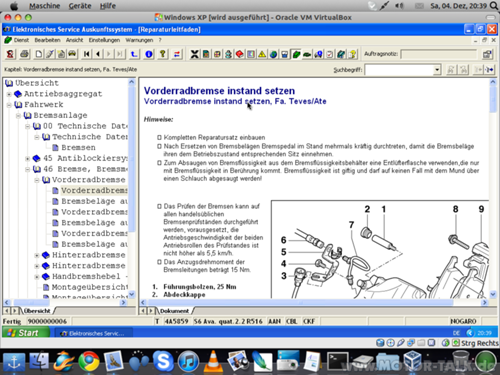
Task: Collapse the Fahrwerk tree node
Action: (9, 105)
